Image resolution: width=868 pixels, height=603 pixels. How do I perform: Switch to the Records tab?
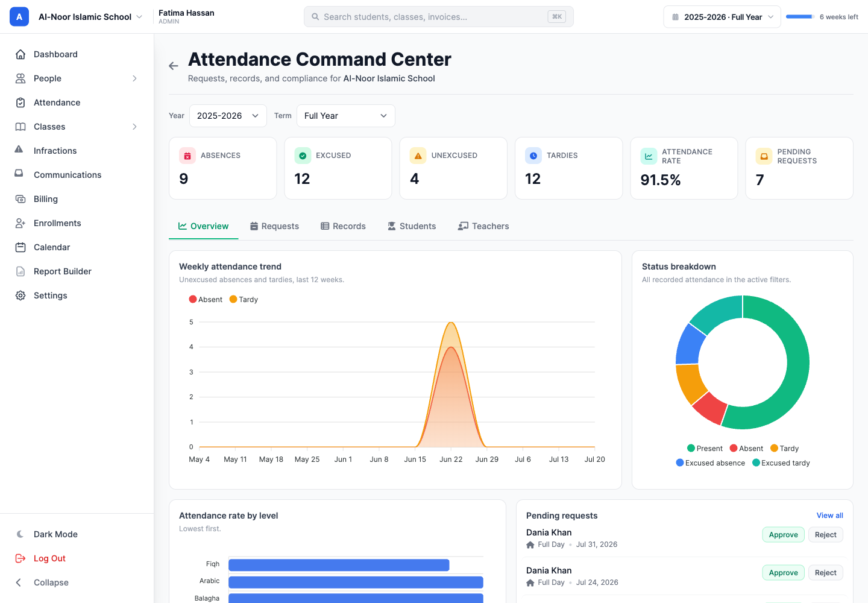point(343,226)
